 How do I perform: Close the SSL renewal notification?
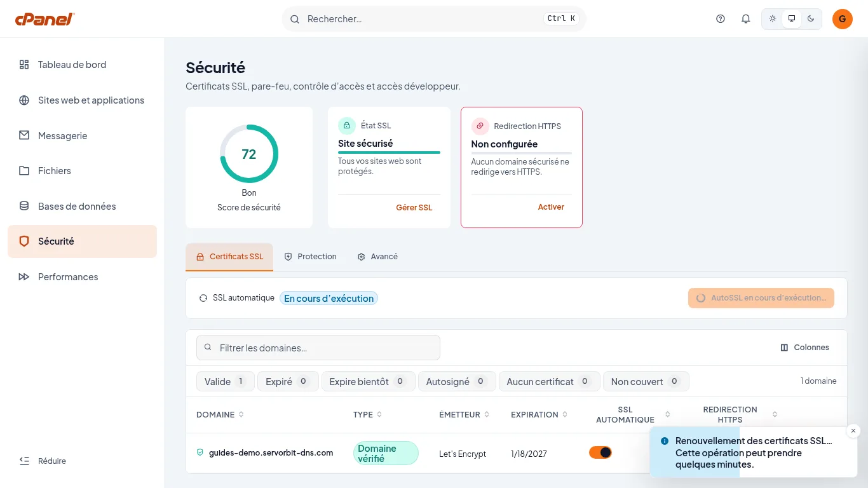click(x=853, y=431)
